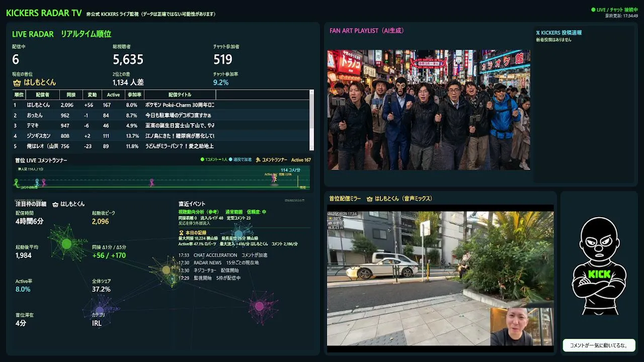Sort by the 変動 column header

coord(92,95)
